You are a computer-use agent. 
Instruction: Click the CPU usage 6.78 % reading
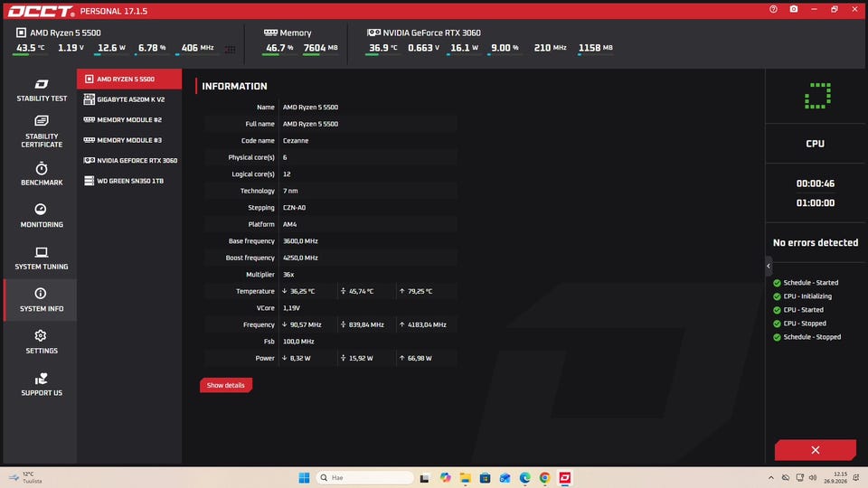tap(152, 48)
